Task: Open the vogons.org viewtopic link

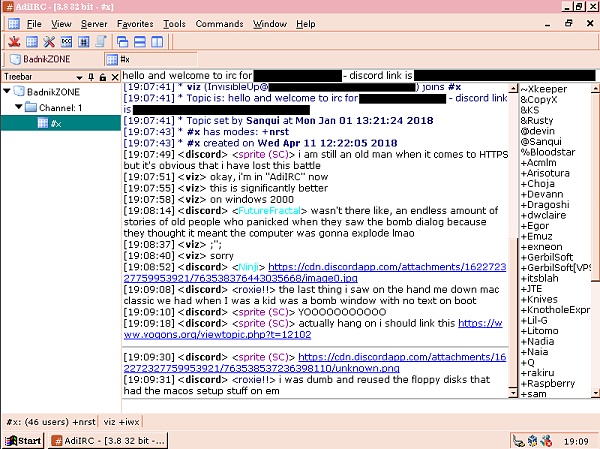Action: tap(313, 329)
